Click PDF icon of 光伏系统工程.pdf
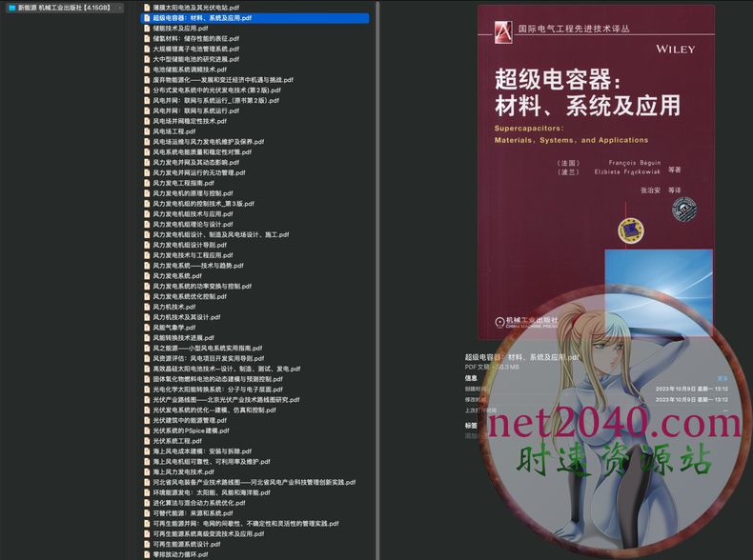This screenshot has height=560, width=753. pyautogui.click(x=147, y=441)
